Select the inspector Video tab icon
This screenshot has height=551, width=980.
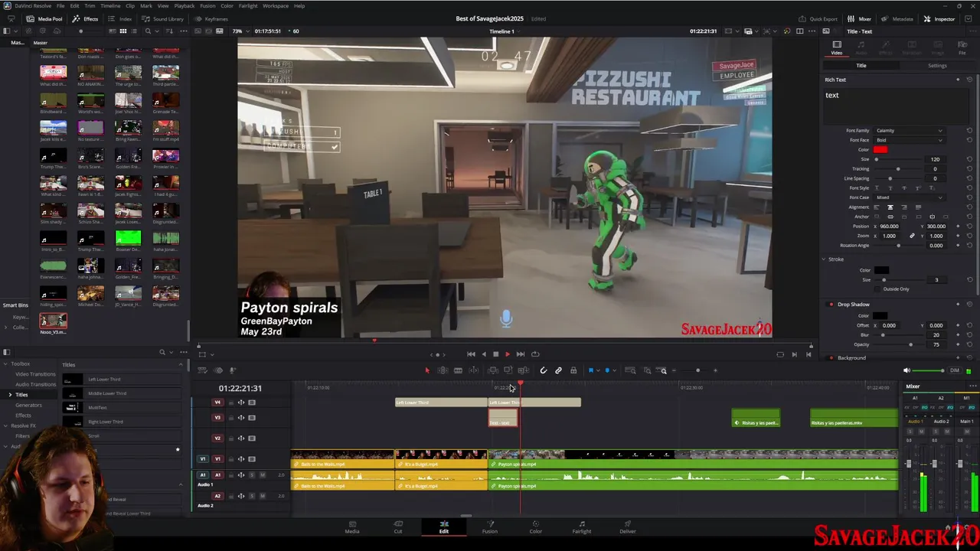click(x=837, y=47)
